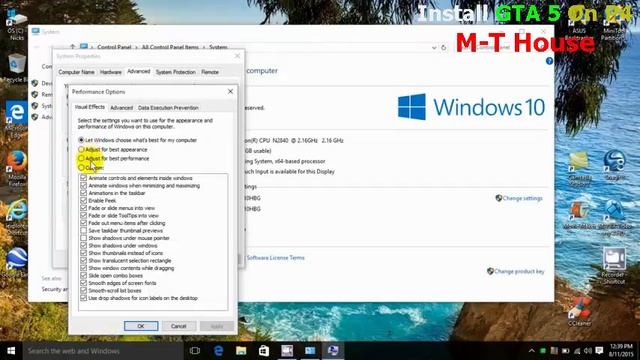Select the Visual Effects tab

click(90, 107)
